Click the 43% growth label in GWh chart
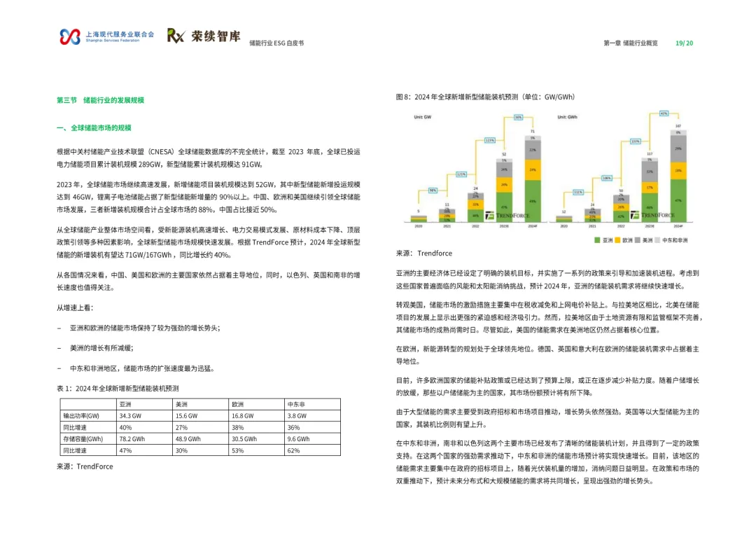756x535 pixels. pos(664,114)
